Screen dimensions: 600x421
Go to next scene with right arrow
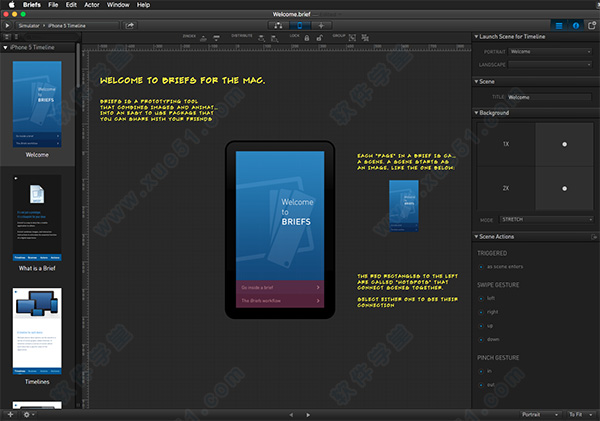point(308,415)
